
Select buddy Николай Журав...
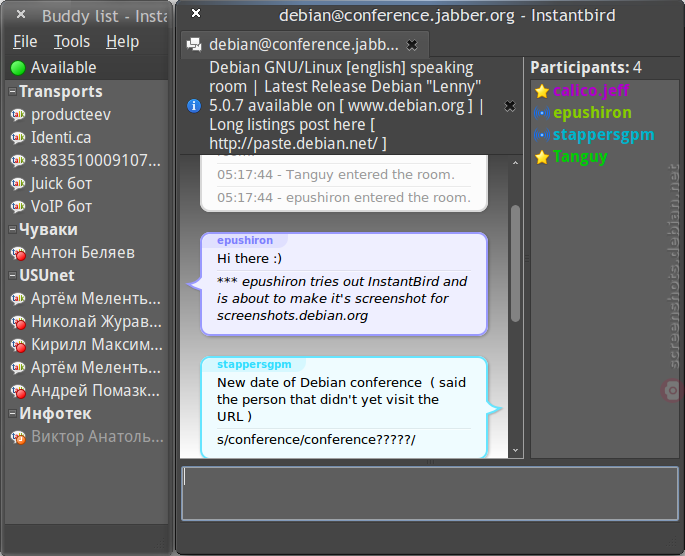pyautogui.click(x=86, y=322)
